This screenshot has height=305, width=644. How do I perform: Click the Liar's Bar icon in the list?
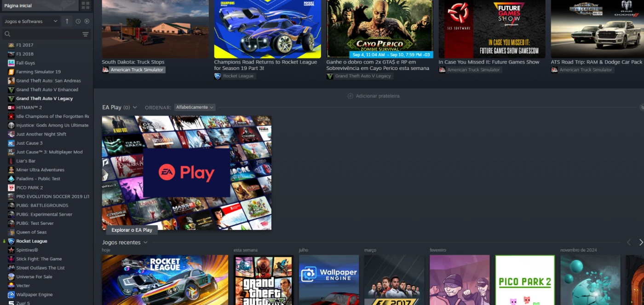pos(11,161)
